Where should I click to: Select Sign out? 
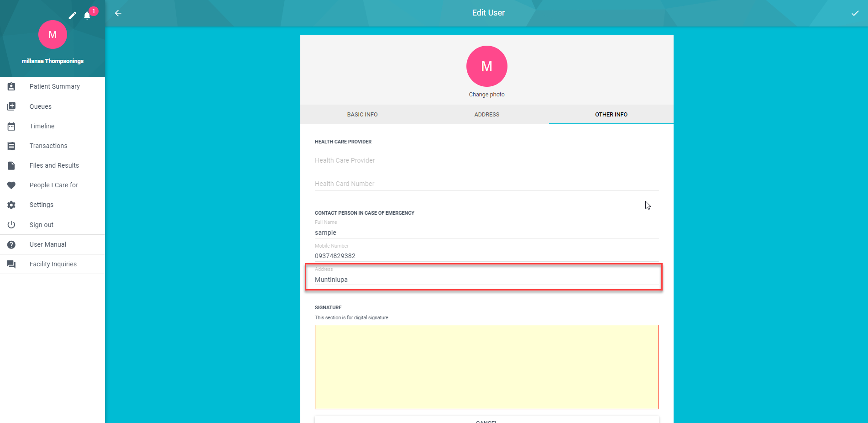coord(52,225)
